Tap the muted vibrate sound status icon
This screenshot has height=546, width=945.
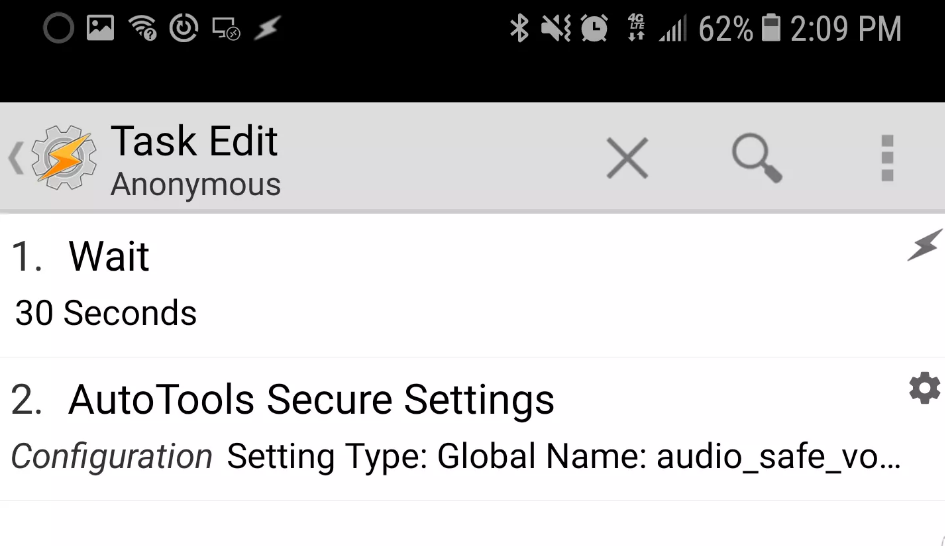pos(555,28)
